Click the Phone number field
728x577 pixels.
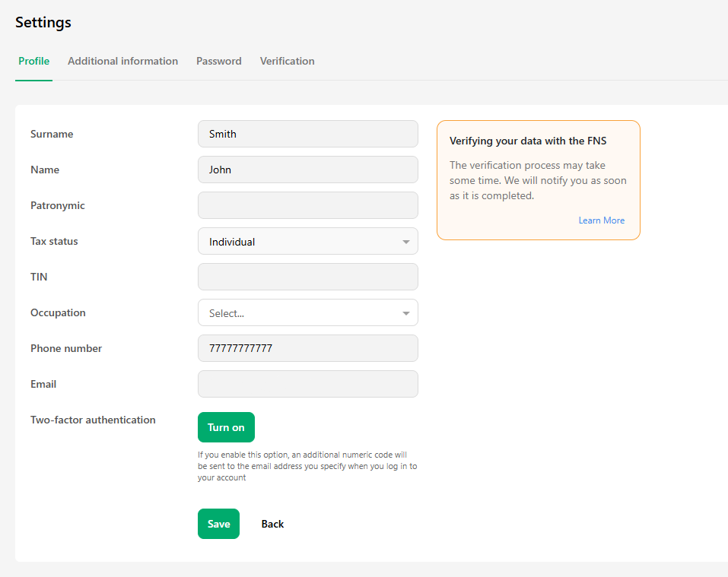pyautogui.click(x=308, y=348)
